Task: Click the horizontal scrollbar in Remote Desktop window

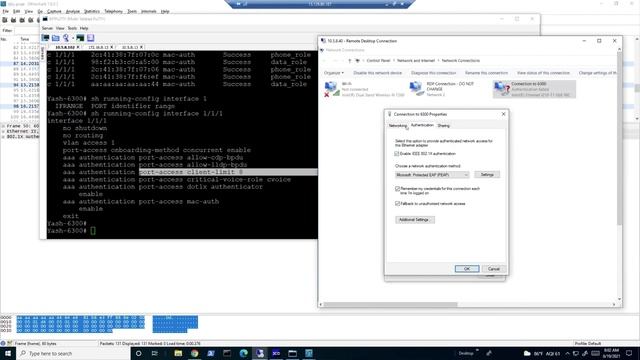Action: (391, 304)
